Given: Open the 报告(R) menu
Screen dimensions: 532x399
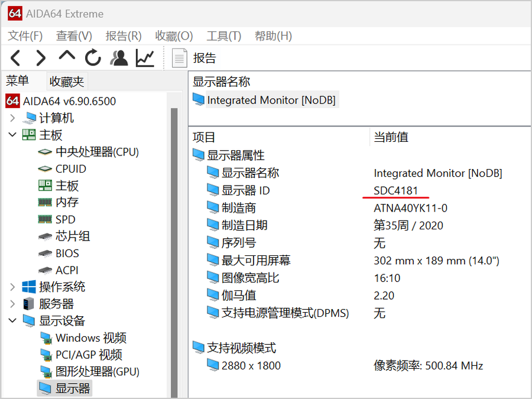Looking at the screenshot, I should click(x=124, y=35).
